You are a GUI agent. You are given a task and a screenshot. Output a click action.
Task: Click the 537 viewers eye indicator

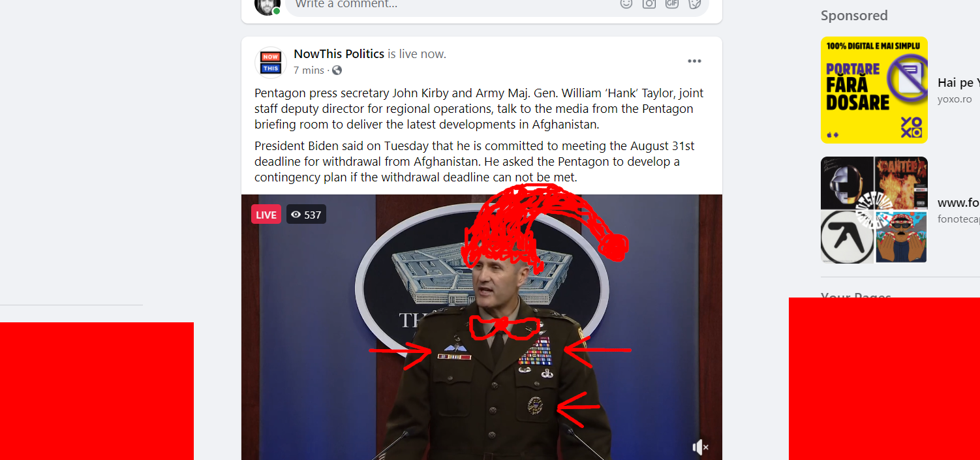click(x=306, y=214)
